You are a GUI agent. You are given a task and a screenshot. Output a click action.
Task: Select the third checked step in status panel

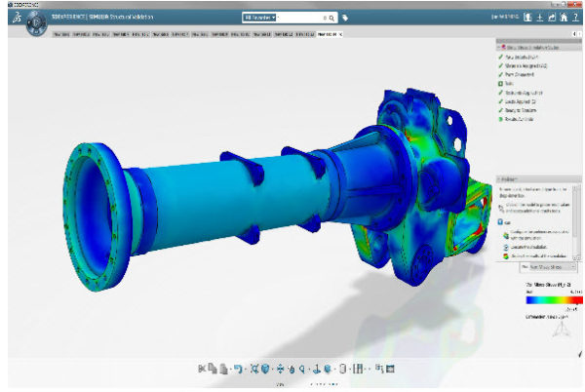[517, 74]
